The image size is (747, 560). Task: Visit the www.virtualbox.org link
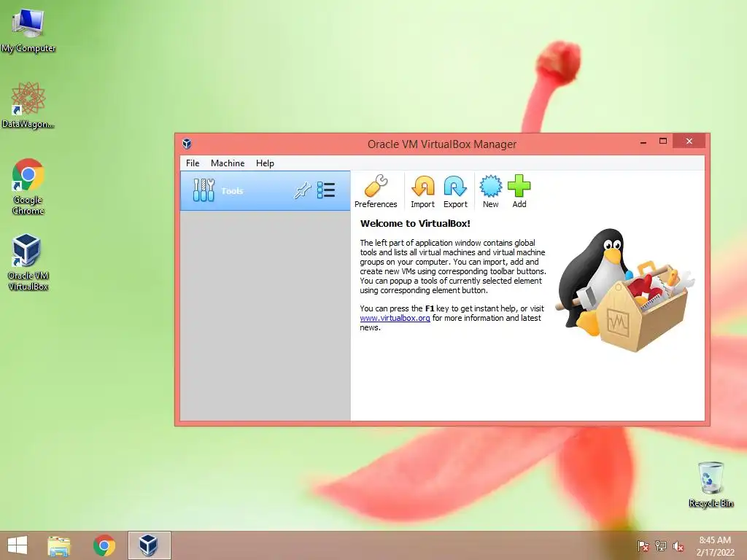pyautogui.click(x=395, y=318)
